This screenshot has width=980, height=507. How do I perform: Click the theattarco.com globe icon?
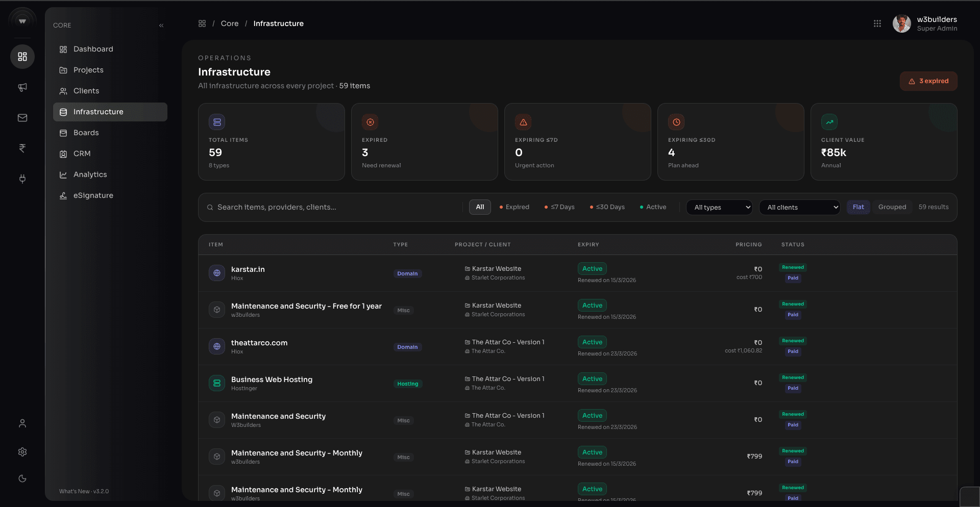click(x=217, y=346)
